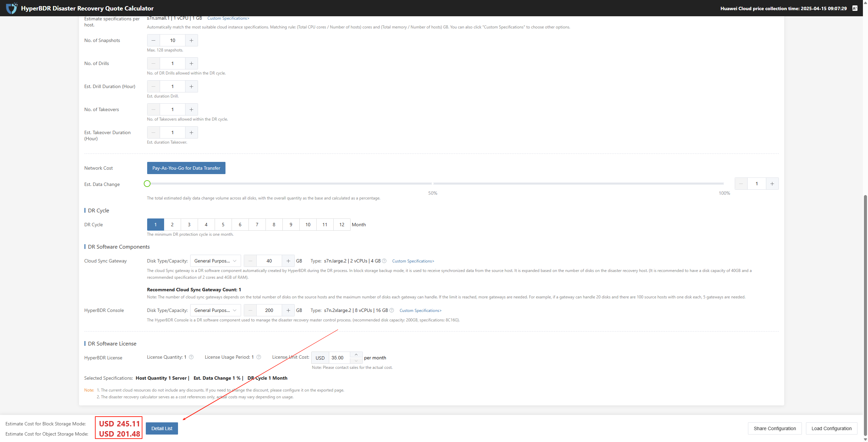Screen dimensions: 868x442
Task: Show Cloud Sync Gateway type help icon
Action: 384,261
